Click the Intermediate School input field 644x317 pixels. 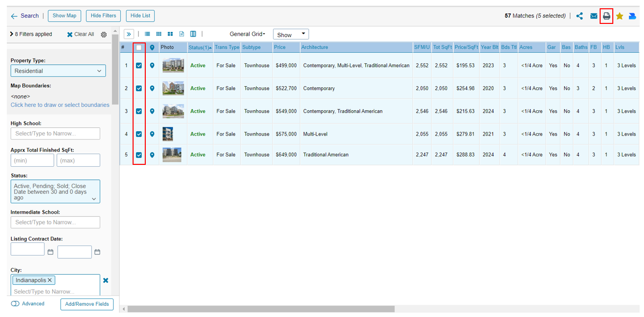point(55,222)
